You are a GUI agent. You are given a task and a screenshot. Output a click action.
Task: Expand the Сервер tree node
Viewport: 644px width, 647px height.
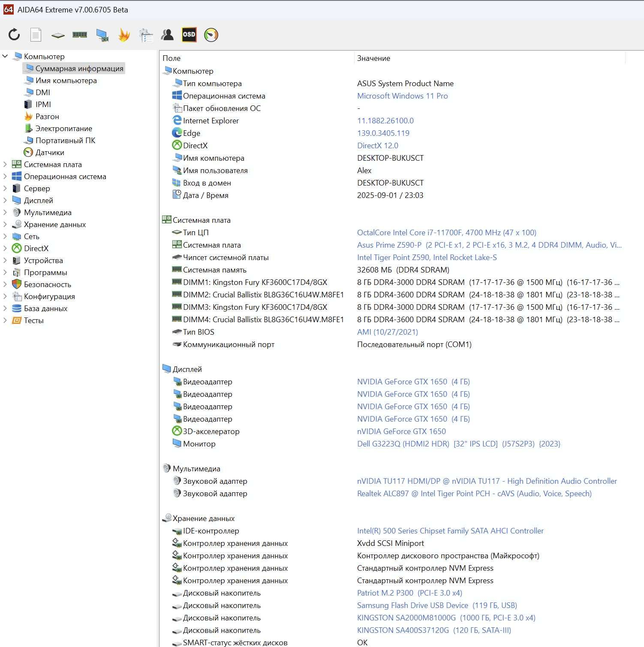tap(5, 188)
